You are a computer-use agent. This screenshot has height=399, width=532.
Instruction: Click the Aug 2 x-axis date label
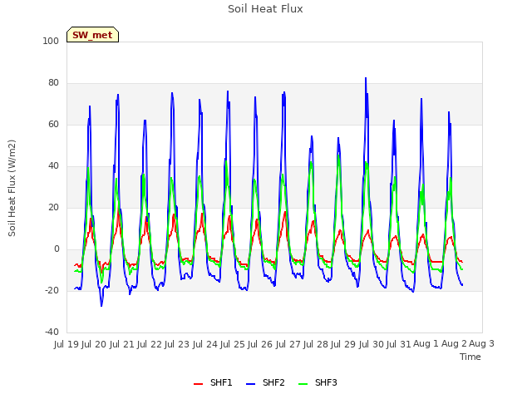454,344
